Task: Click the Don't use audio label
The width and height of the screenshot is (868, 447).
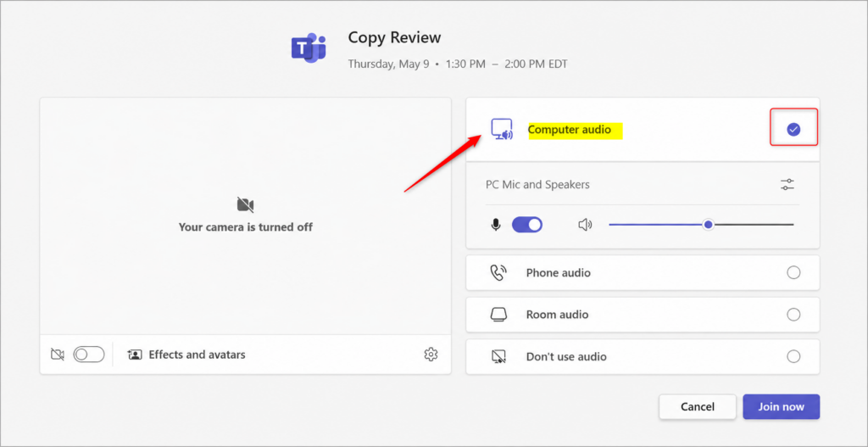Action: (566, 357)
